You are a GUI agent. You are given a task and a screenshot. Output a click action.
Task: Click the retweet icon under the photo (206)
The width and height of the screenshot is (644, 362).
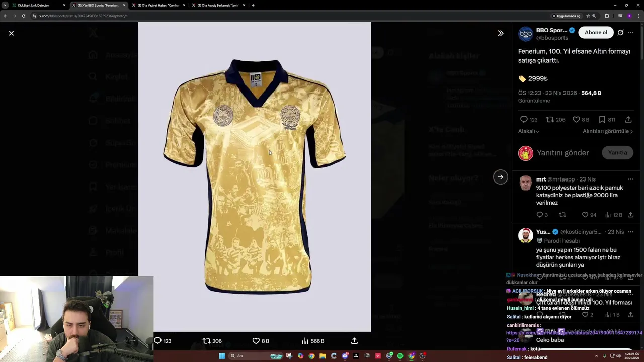[x=206, y=341]
